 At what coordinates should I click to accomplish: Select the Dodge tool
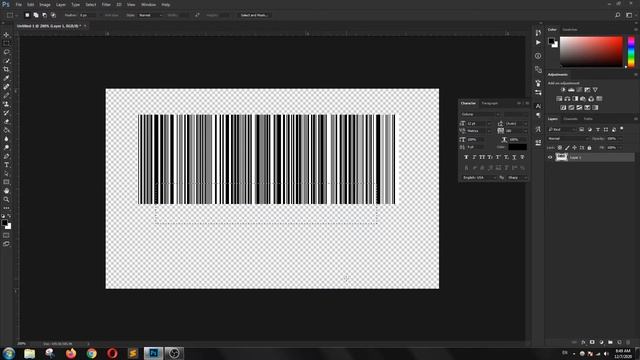(x=6, y=147)
